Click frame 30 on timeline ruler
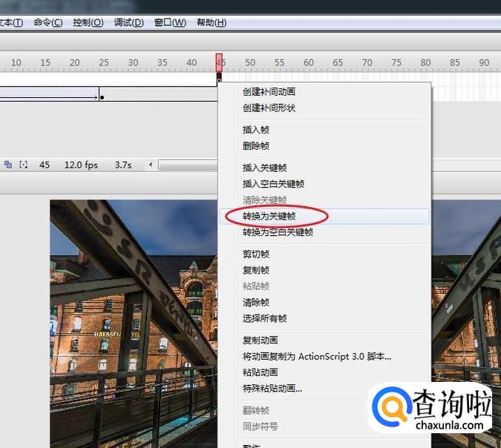This screenshot has height=448, width=501. point(133,62)
